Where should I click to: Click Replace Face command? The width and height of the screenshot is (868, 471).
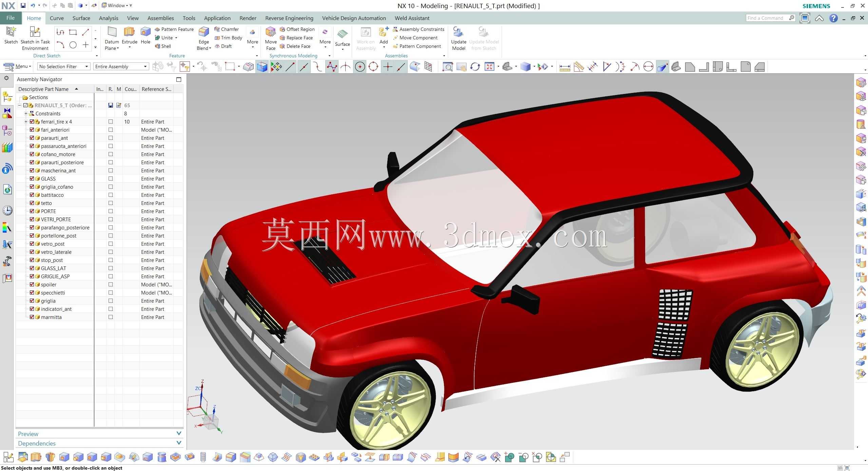coord(296,38)
